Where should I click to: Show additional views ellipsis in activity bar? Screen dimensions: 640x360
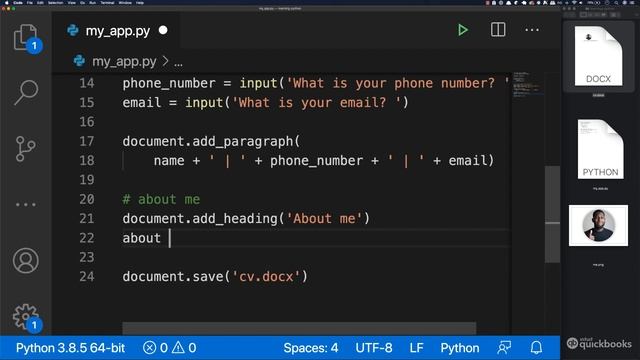(25, 204)
